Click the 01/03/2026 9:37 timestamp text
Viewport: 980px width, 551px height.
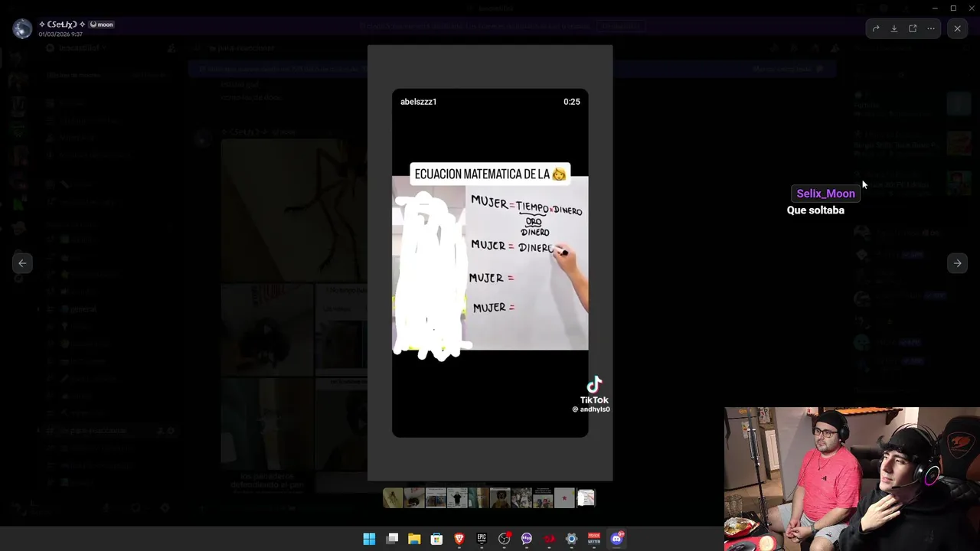tap(60, 34)
